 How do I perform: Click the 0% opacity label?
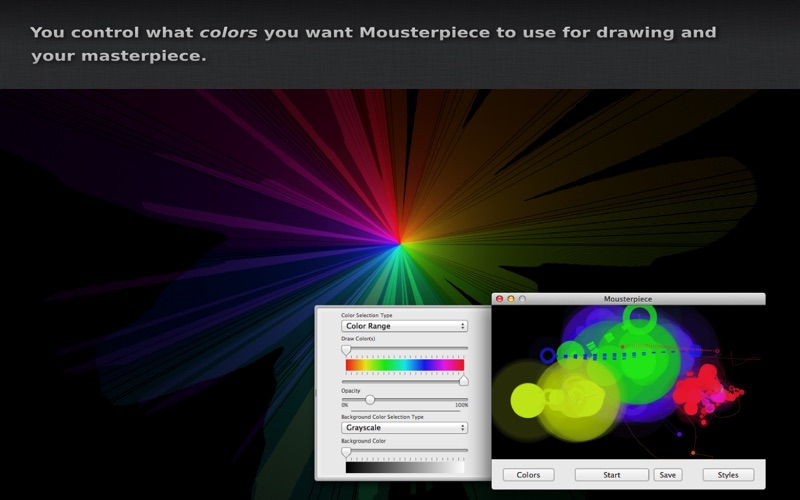[x=345, y=405]
